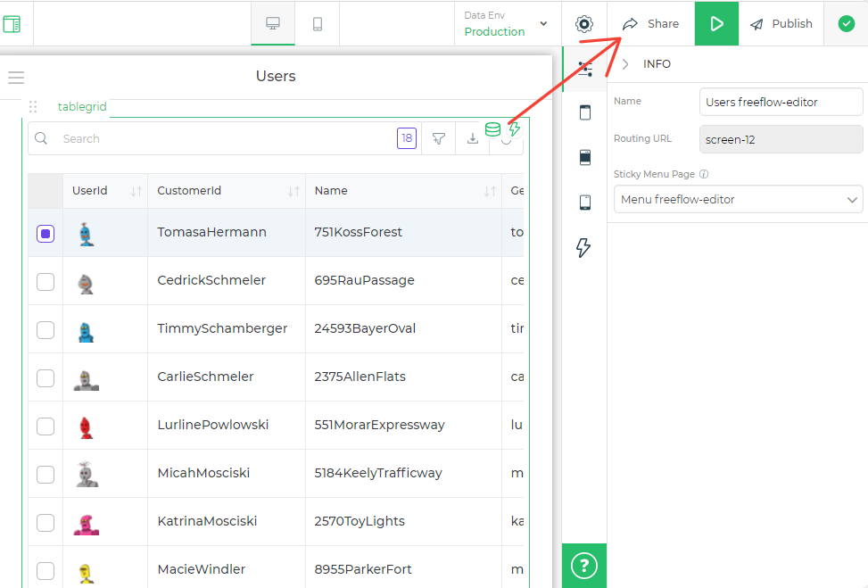The width and height of the screenshot is (868, 588).
Task: Switch to desktop preview mode
Action: tap(273, 23)
